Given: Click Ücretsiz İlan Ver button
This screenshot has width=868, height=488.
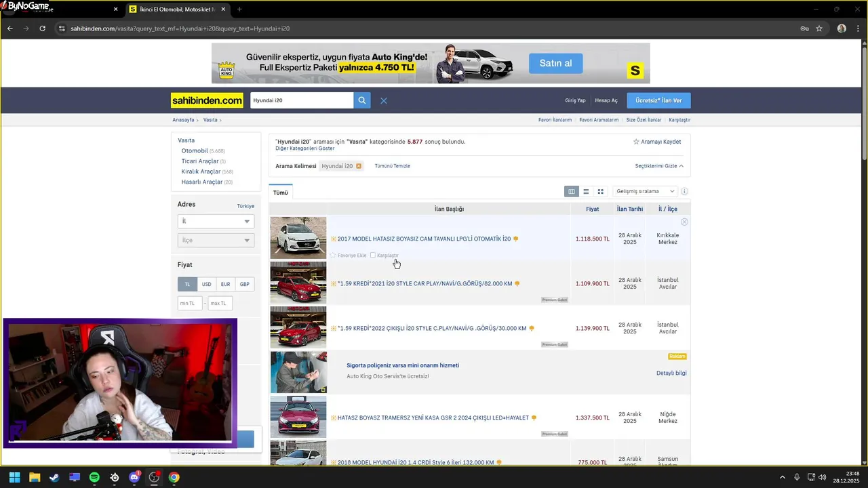Looking at the screenshot, I should (658, 100).
